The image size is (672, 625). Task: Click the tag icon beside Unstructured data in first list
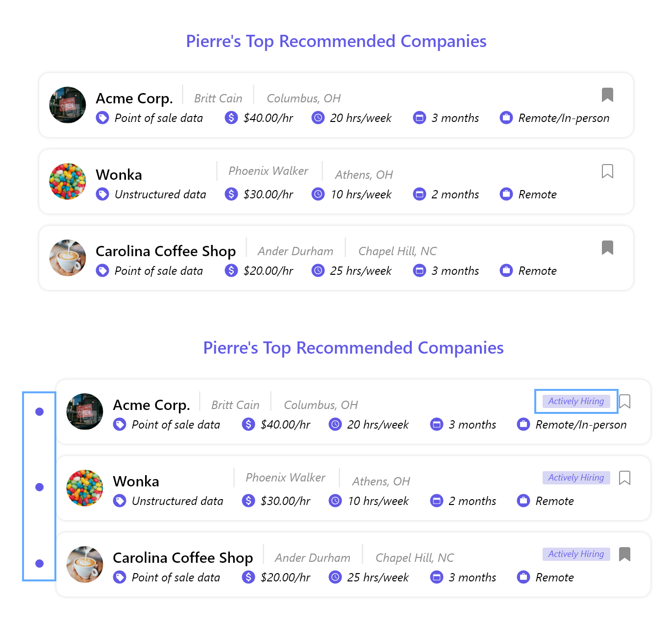[102, 194]
